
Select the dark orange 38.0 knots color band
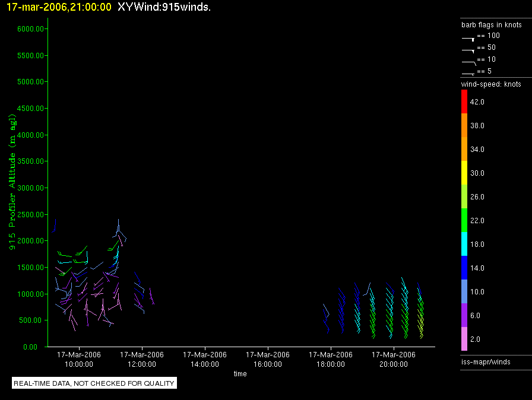464,125
